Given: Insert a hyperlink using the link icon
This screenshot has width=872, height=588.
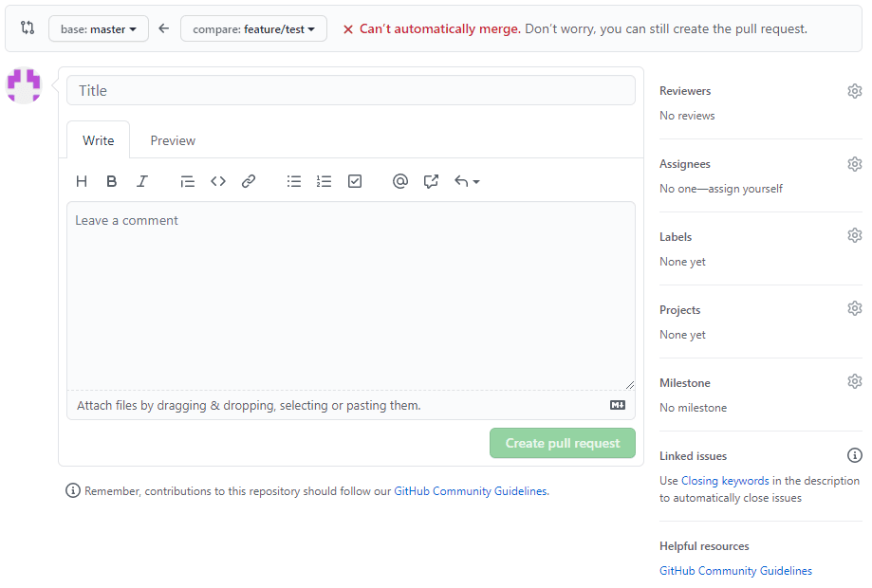Looking at the screenshot, I should (x=248, y=181).
